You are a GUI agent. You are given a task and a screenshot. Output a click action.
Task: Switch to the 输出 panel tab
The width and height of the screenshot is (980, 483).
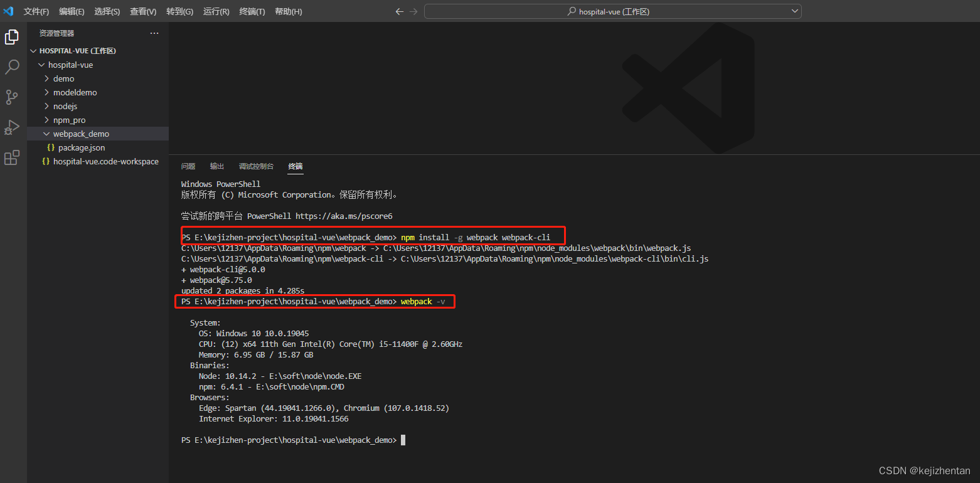point(217,166)
